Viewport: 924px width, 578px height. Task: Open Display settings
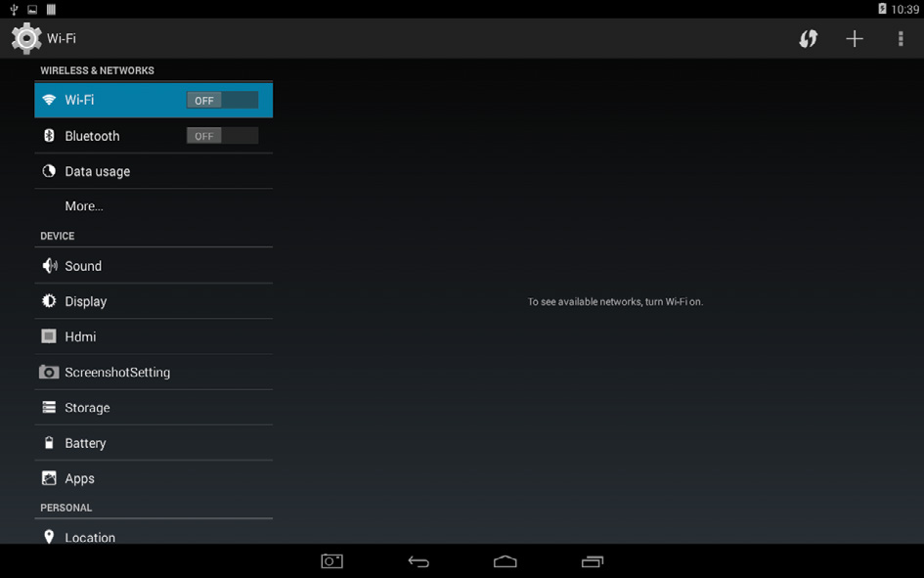pyautogui.click(x=154, y=301)
